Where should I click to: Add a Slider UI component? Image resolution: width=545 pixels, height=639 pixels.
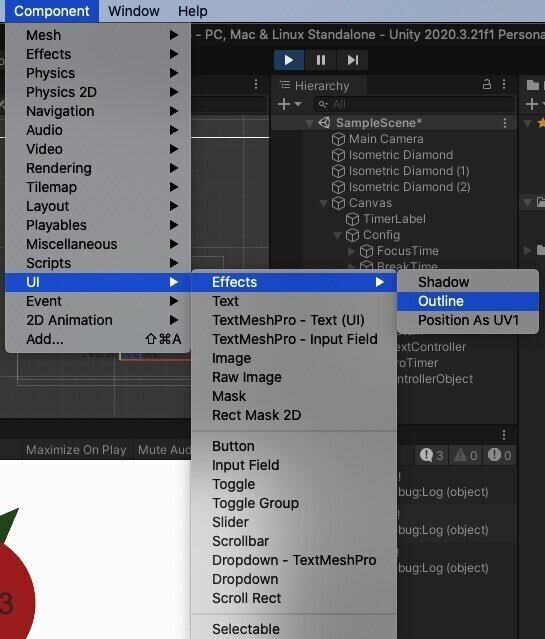pos(294,522)
